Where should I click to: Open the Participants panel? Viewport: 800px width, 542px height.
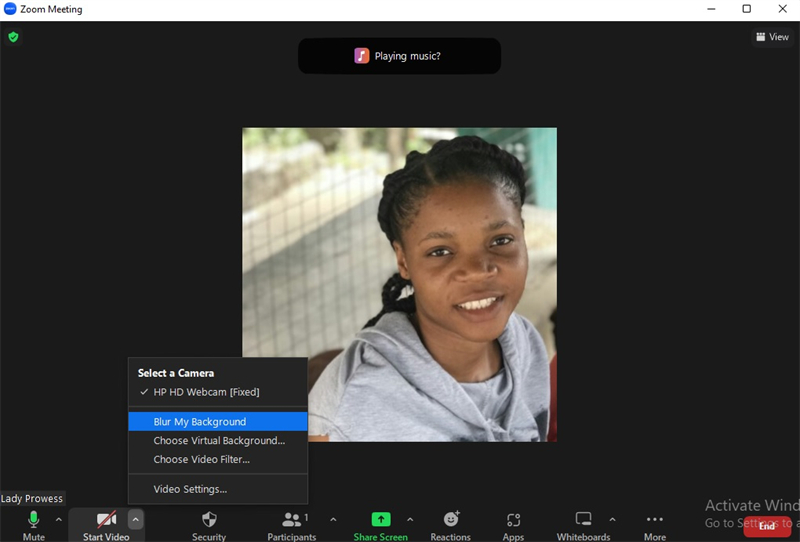[292, 520]
